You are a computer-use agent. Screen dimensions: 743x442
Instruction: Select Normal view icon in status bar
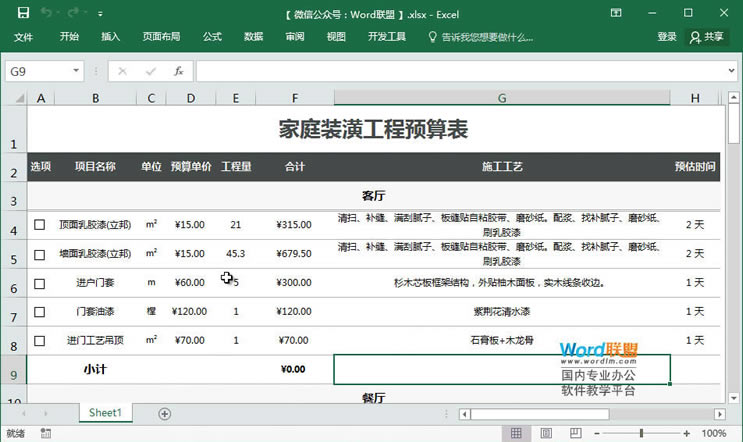516,434
